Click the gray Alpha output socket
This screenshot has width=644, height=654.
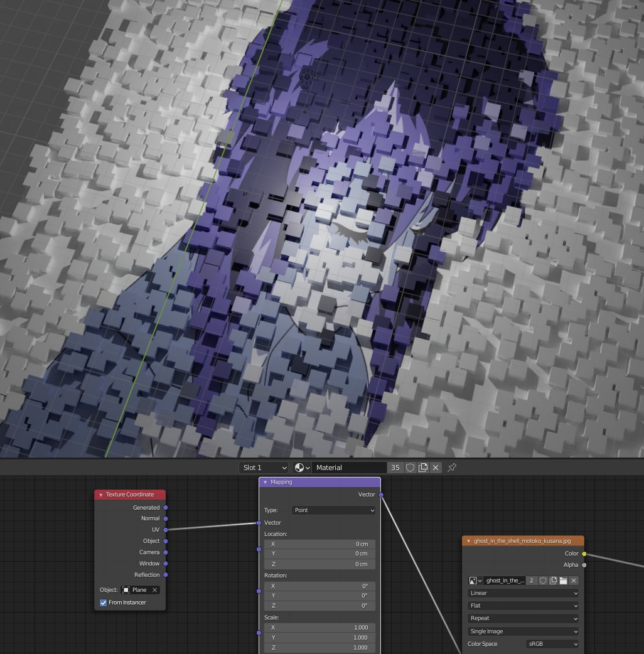pos(584,565)
